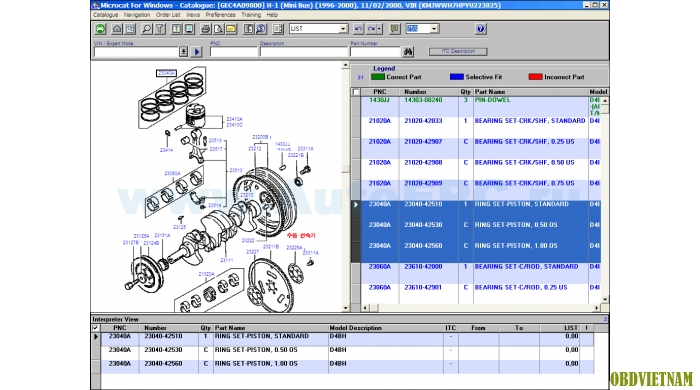Click the blue play arrow beside VIN field
The image size is (700, 390).
(x=197, y=52)
